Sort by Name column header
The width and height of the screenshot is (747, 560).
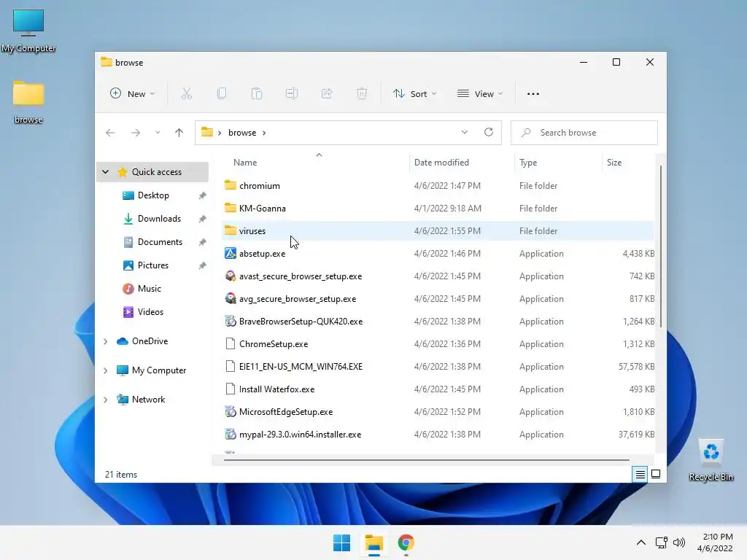tap(315, 163)
